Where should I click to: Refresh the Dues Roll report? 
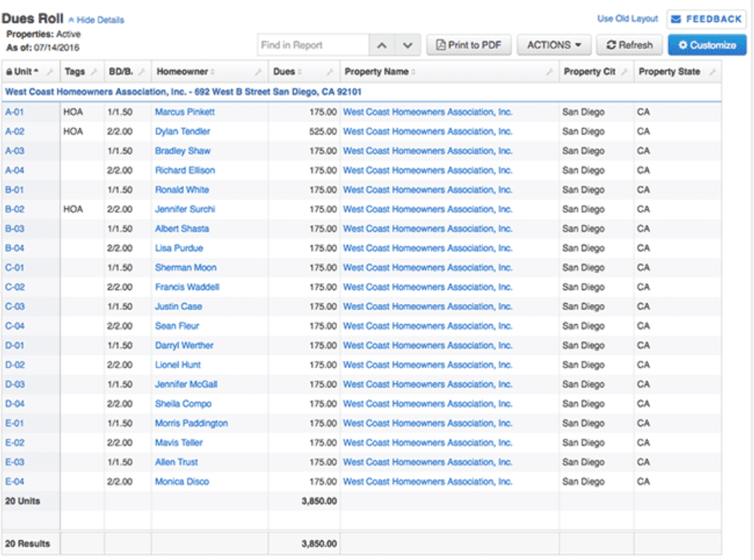click(x=629, y=46)
